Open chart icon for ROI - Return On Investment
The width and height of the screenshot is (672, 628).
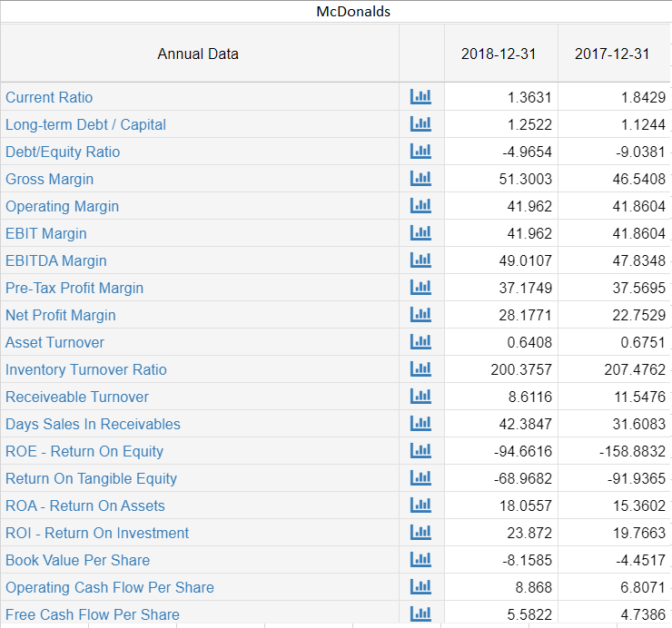point(420,532)
